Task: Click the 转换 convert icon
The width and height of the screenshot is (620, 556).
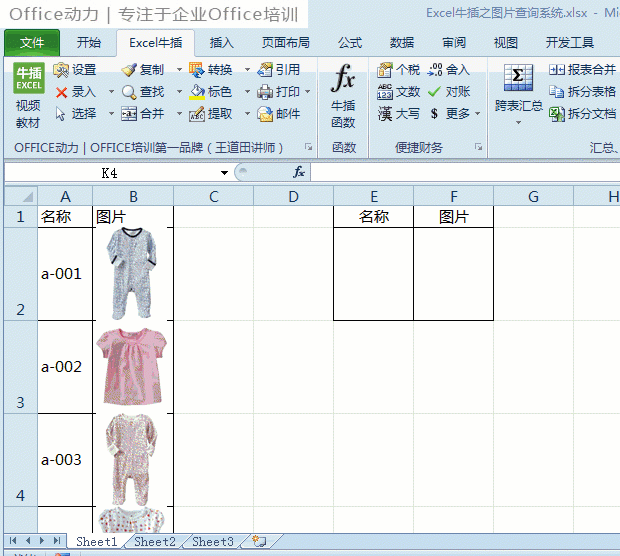Action: (197, 70)
